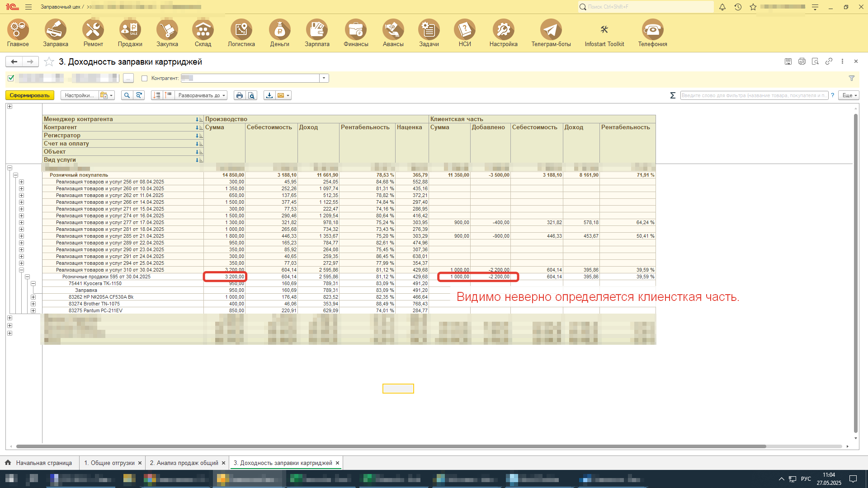Viewport: 868px width, 488px height.
Task: Open the Настройка section
Action: (503, 33)
